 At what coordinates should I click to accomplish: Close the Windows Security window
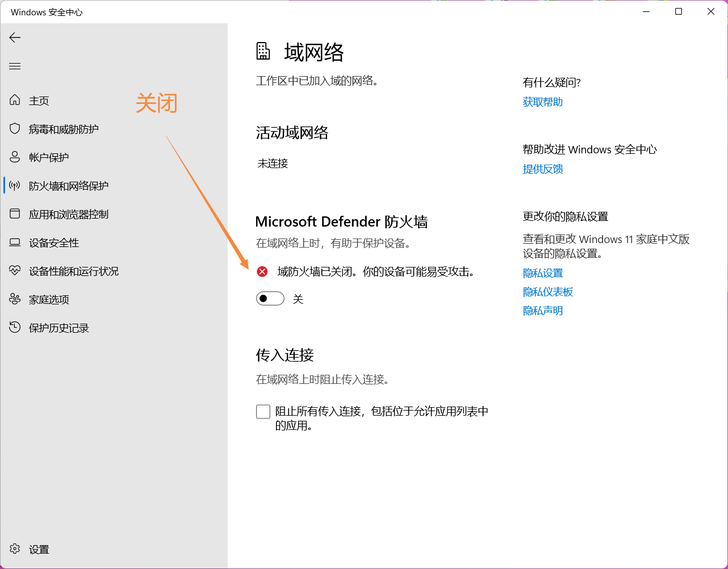coord(711,11)
